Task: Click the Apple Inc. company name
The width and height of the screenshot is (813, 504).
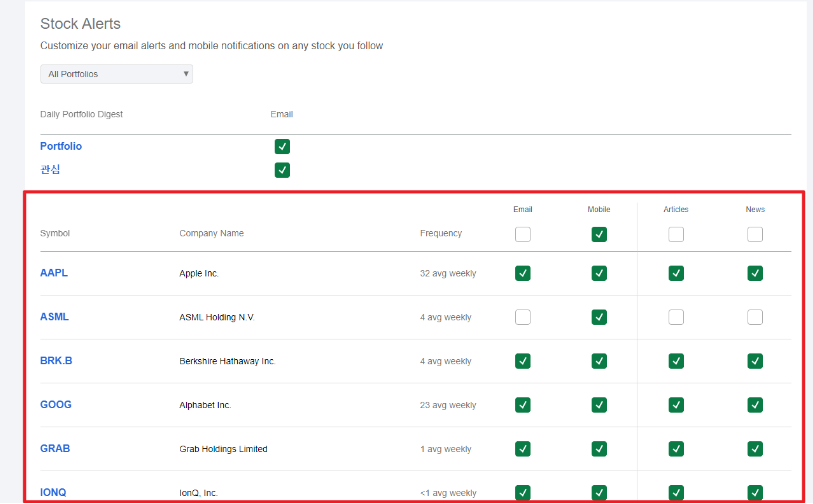Action: tap(199, 273)
